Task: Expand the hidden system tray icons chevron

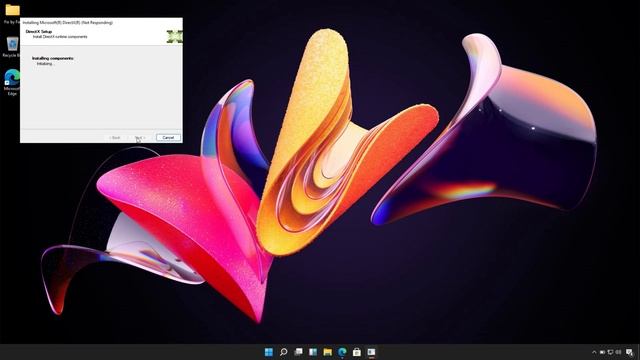Action: click(x=594, y=352)
